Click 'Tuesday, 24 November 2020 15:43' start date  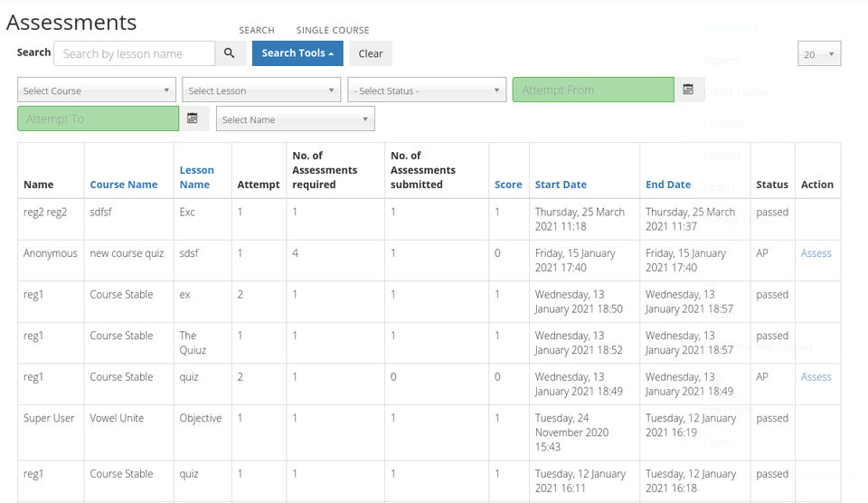pyautogui.click(x=571, y=432)
